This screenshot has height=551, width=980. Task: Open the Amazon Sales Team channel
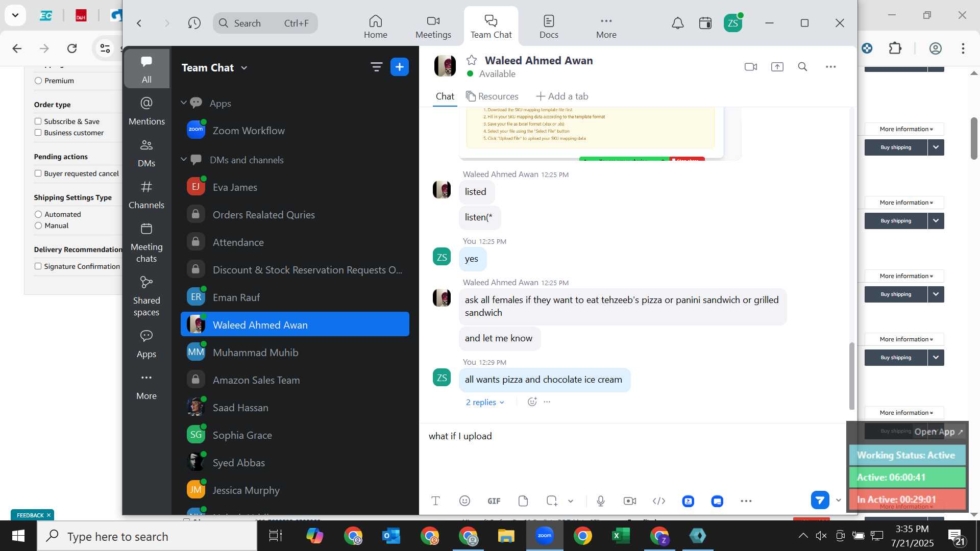coord(295,380)
